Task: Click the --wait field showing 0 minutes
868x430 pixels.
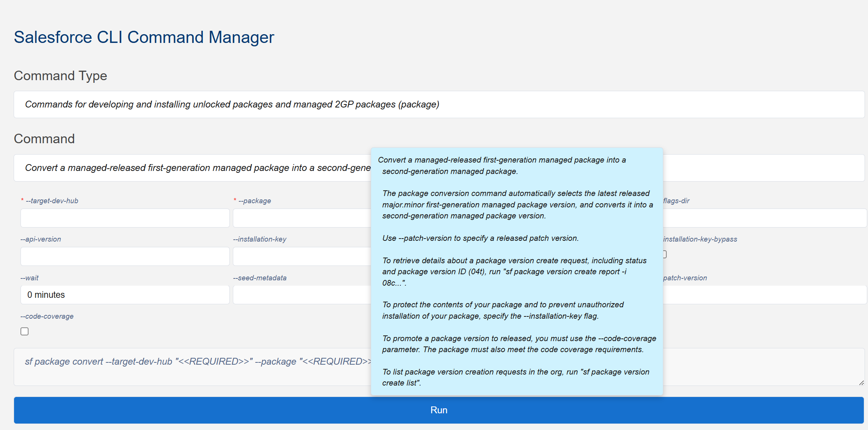Action: pos(125,295)
